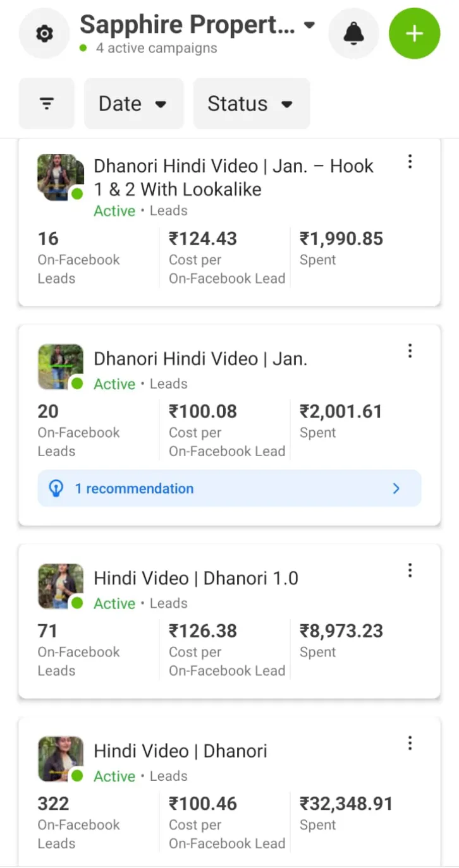Tap the ₹32,348.91 Spent amount
The height and width of the screenshot is (868, 459).
346,804
